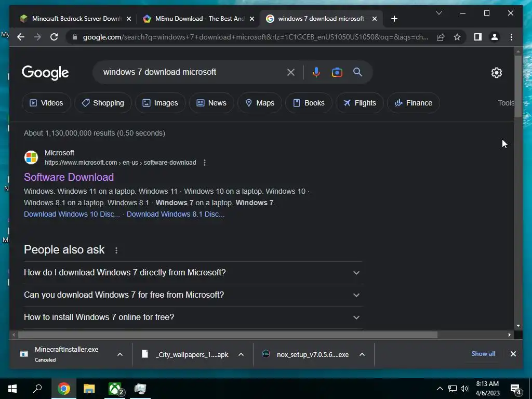
Task: Start voice search with microphone
Action: (316, 72)
